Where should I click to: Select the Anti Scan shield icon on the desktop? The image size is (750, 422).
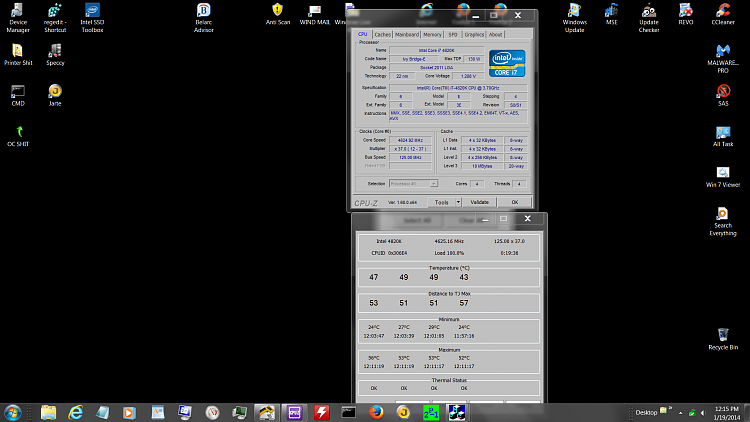277,14
